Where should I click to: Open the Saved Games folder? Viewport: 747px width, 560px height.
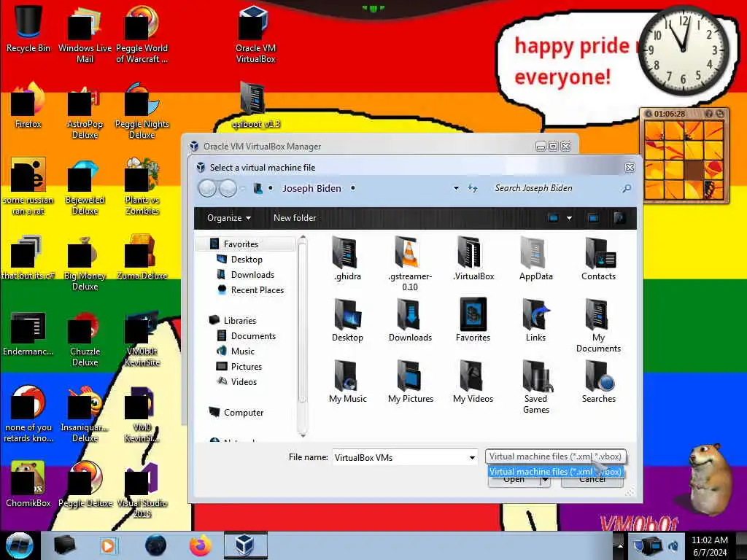(536, 386)
